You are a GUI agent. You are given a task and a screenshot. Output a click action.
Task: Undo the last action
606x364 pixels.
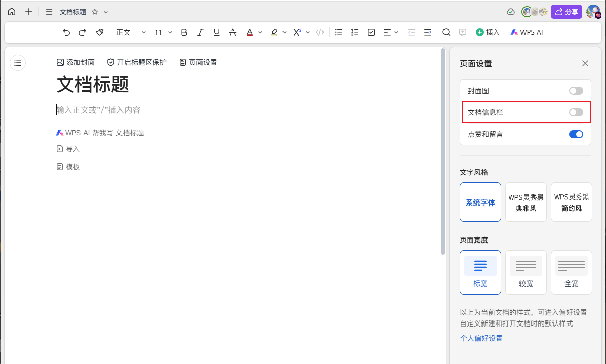point(66,32)
